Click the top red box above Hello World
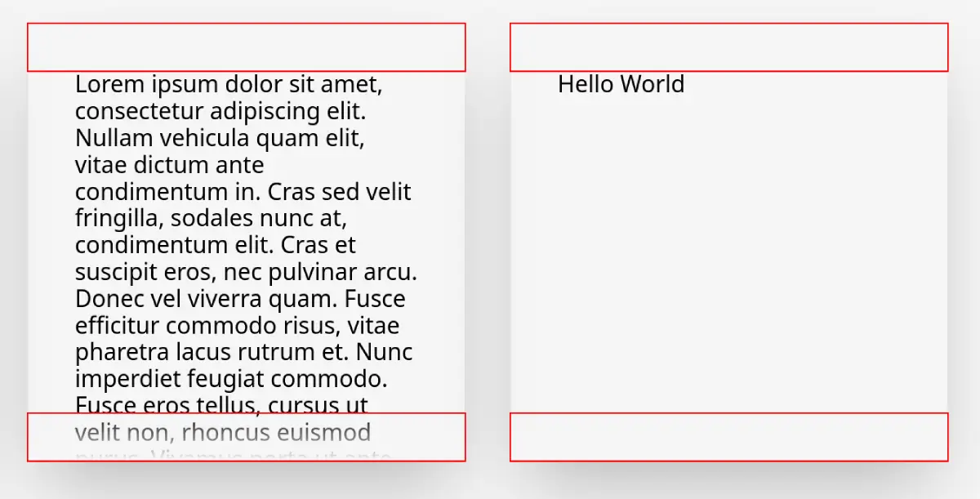This screenshot has height=499, width=980. tap(728, 47)
